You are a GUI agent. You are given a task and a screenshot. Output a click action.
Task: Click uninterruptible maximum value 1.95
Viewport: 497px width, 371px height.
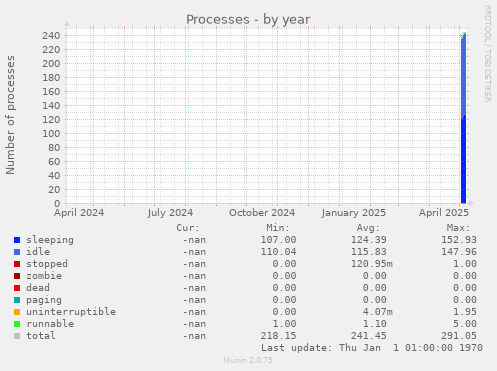pos(465,312)
